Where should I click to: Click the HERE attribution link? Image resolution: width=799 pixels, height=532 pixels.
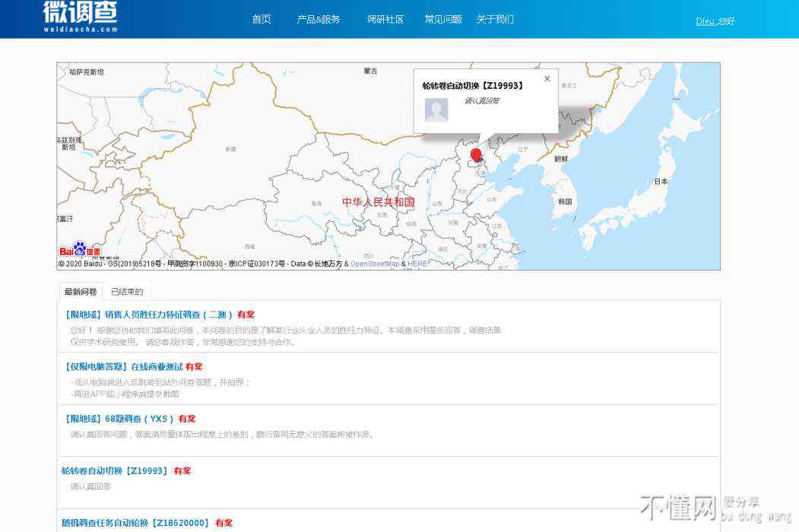point(417,264)
